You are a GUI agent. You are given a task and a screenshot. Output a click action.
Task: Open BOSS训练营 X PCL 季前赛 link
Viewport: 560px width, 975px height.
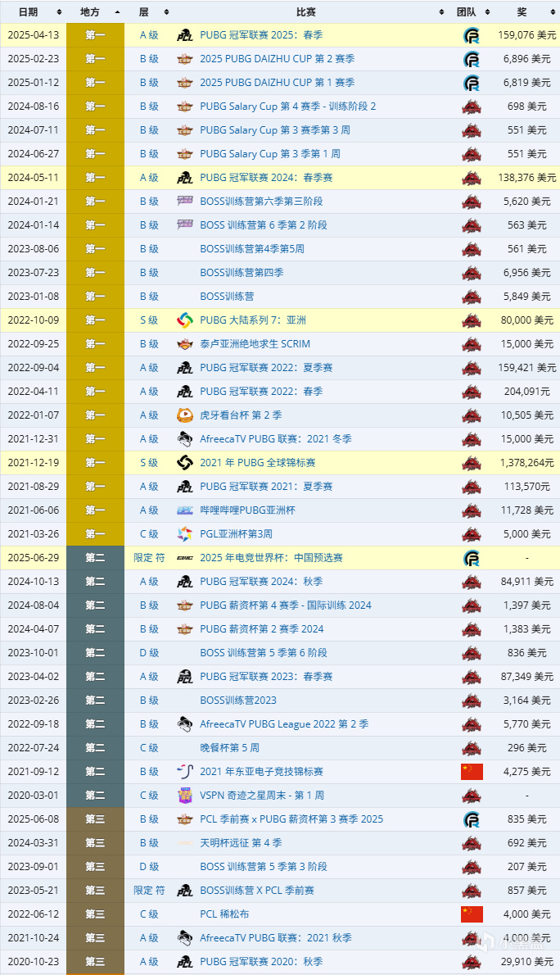[x=257, y=891]
